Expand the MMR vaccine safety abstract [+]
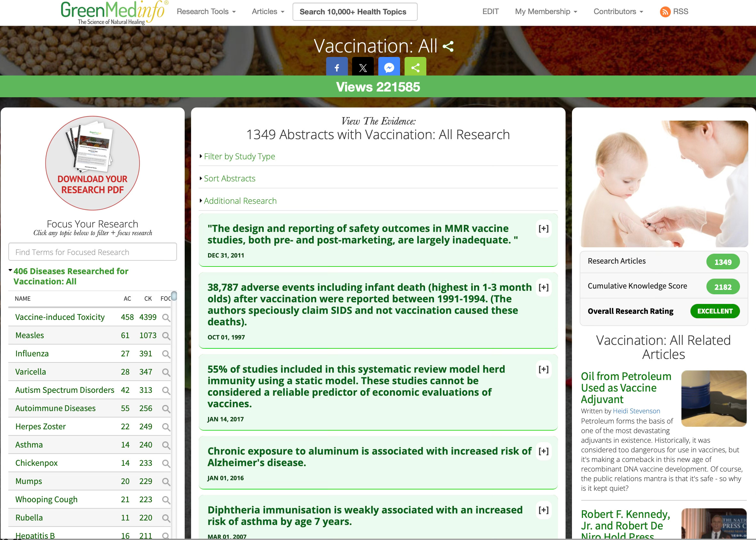This screenshot has height=540, width=756. click(543, 228)
